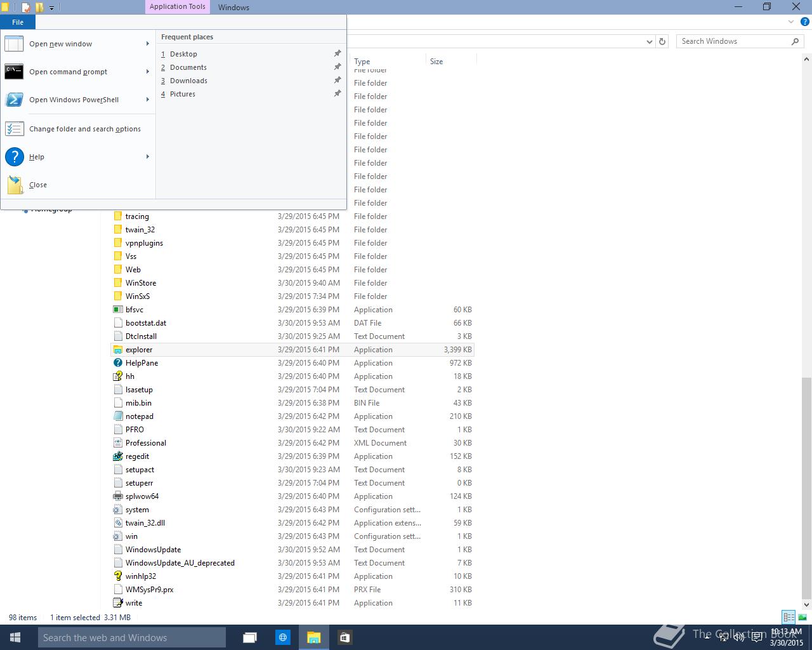Select Open Windows PowerShell entry
Image resolution: width=812 pixels, height=650 pixels.
[x=77, y=100]
